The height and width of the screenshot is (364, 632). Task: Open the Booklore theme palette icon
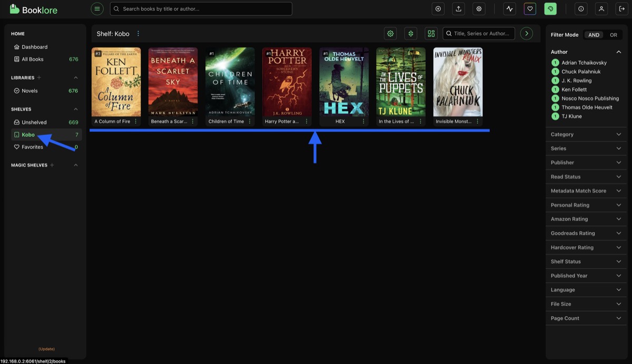point(550,8)
